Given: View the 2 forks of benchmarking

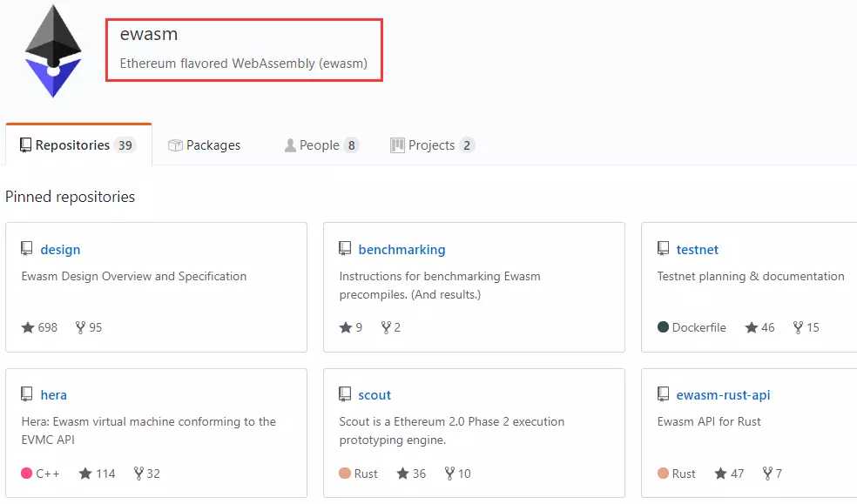Looking at the screenshot, I should click(391, 327).
